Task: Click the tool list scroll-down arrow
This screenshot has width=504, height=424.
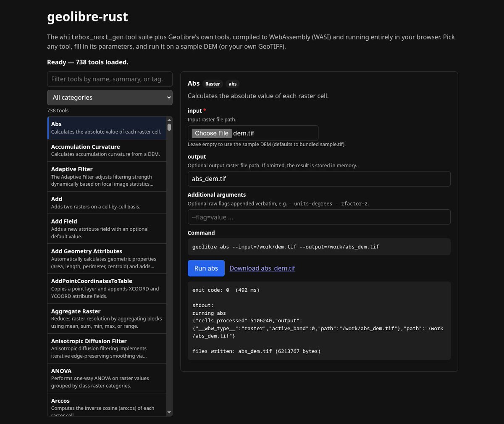Action: 169,413
